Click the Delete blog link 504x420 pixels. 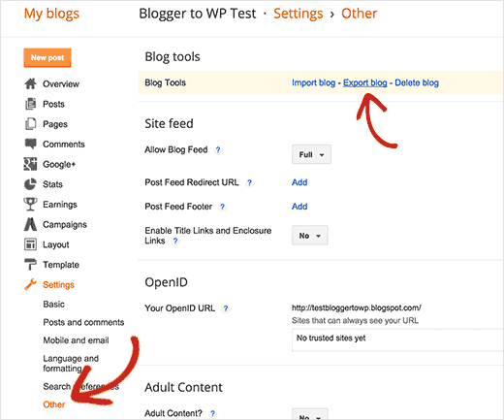click(x=417, y=82)
